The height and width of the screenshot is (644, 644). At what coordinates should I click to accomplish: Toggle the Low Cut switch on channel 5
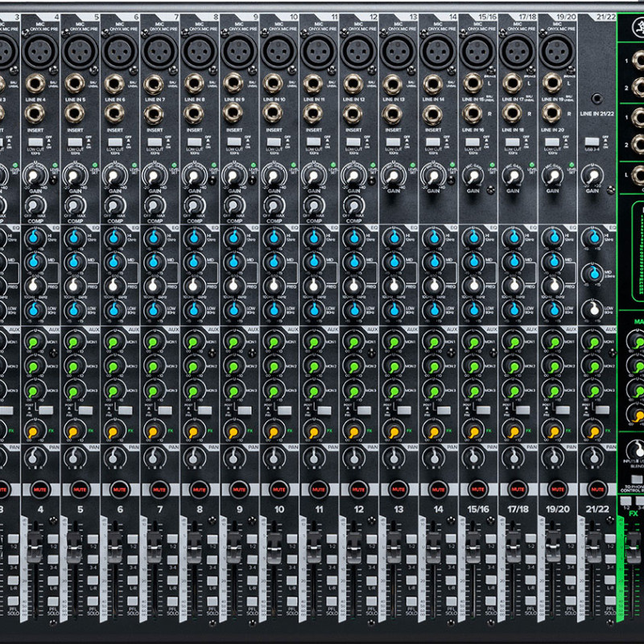[75, 142]
